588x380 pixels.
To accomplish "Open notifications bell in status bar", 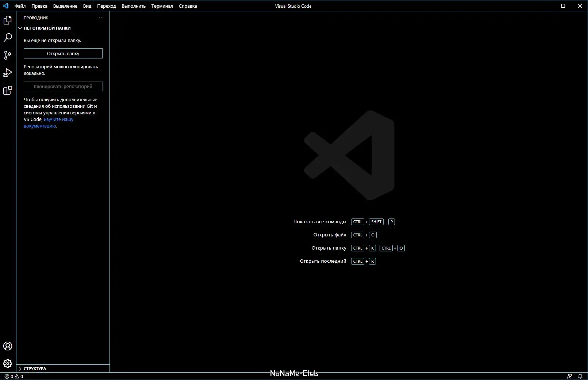I will (580, 376).
